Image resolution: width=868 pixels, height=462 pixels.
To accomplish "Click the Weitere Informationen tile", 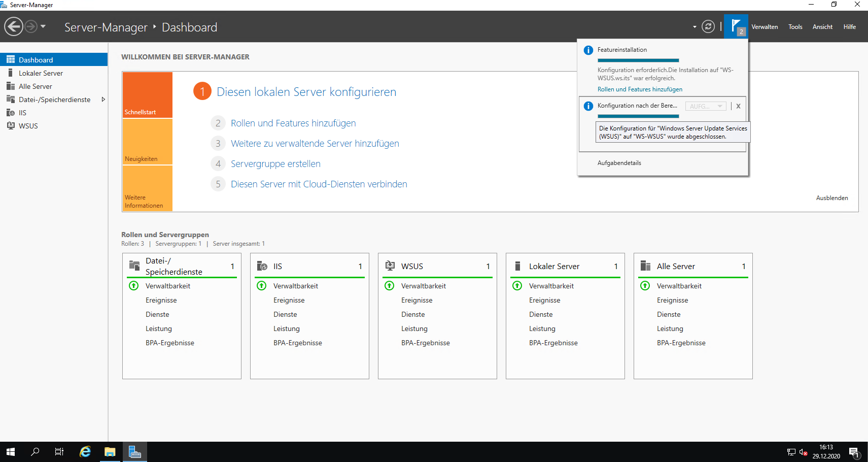I will (x=148, y=188).
